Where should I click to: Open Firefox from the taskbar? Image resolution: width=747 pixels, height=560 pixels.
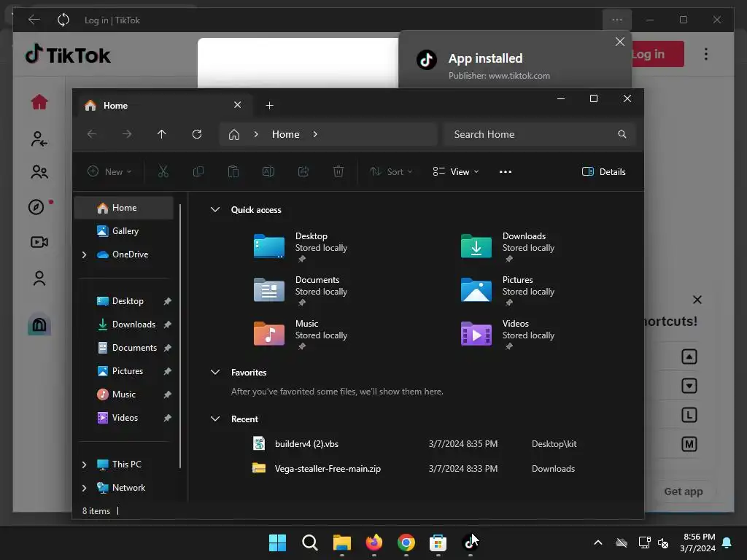pyautogui.click(x=374, y=542)
